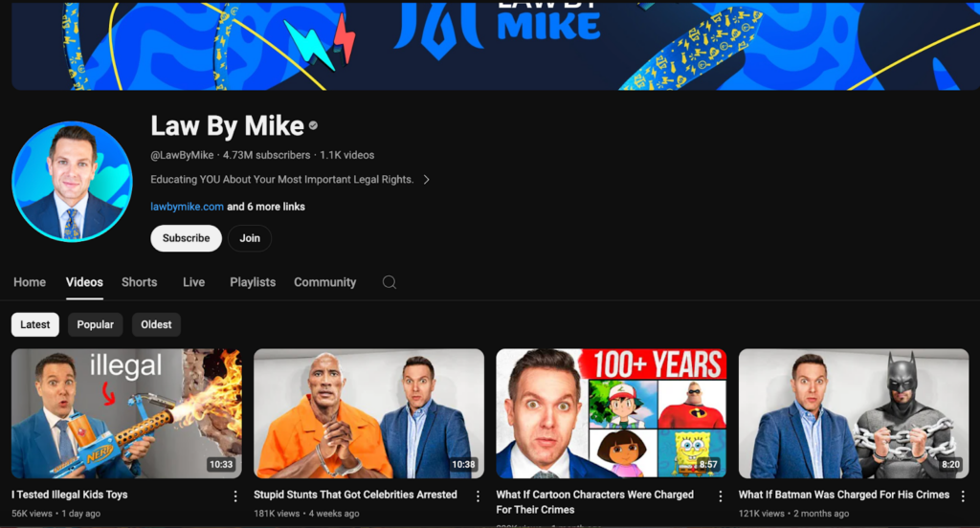This screenshot has width=980, height=528.
Task: Open options menu for Cartoon Characters video
Action: click(x=720, y=496)
